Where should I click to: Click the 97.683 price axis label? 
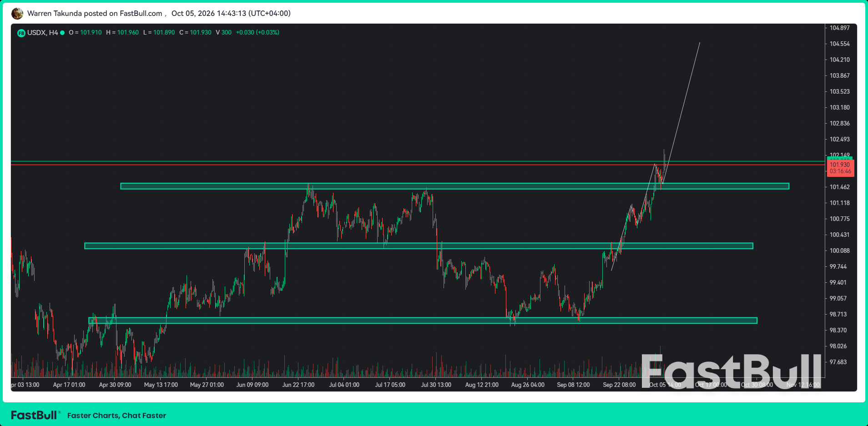point(838,362)
